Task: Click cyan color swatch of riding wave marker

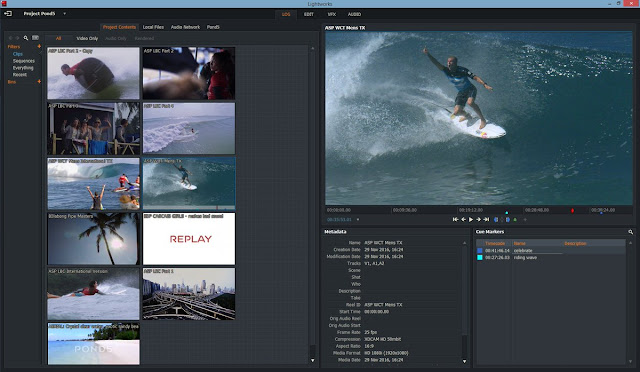Action: pyautogui.click(x=480, y=258)
